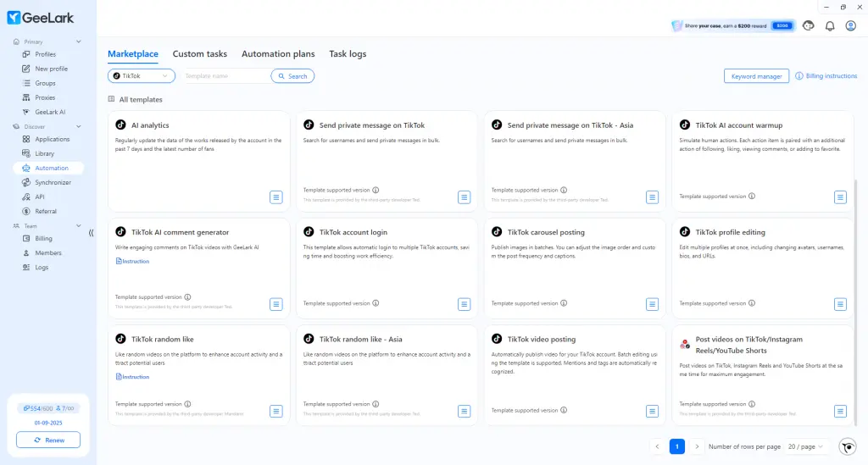Switch to the Custom tasks tab
Screen dimensions: 868x465
coord(200,53)
